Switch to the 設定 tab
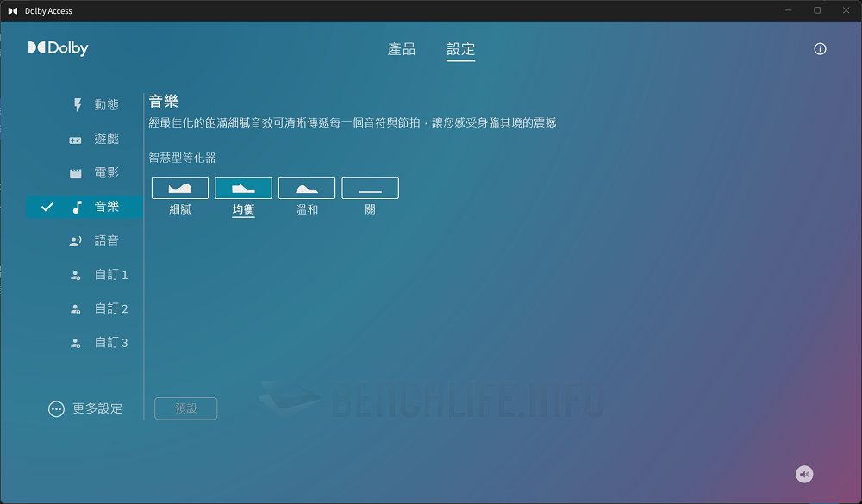The height and width of the screenshot is (504, 862). [460, 49]
